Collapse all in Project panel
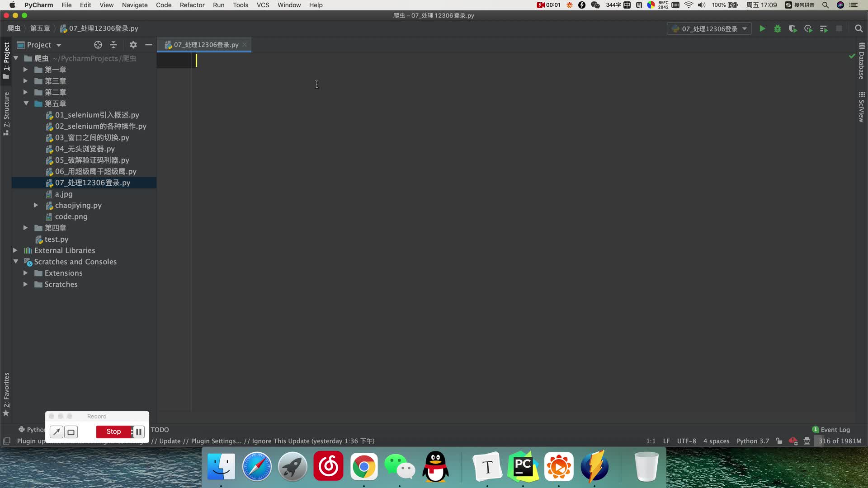This screenshot has height=488, width=868. 113,45
